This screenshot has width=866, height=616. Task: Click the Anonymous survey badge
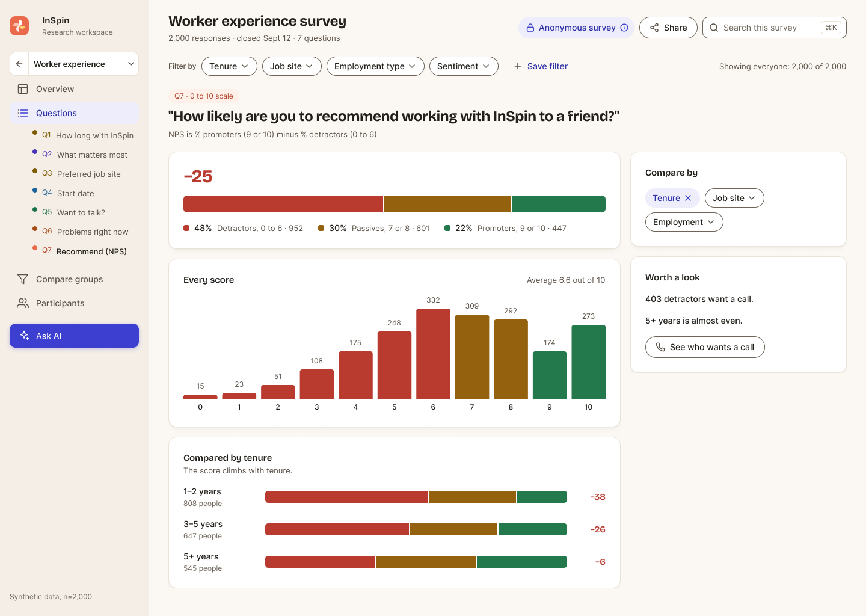click(576, 28)
